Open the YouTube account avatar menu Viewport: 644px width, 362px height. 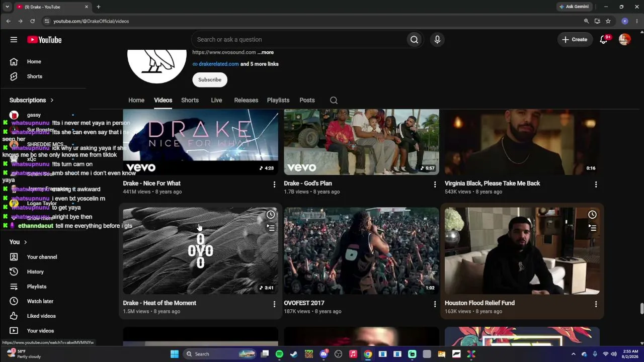pos(624,40)
